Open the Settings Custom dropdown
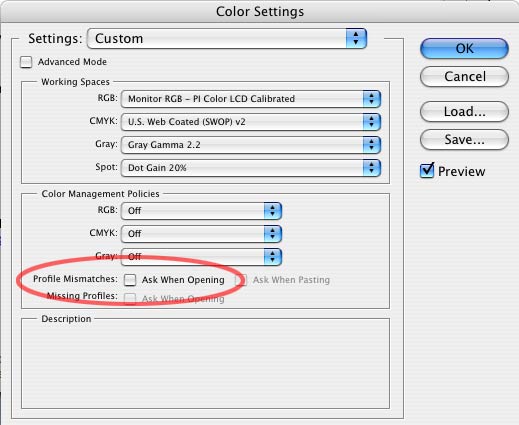Screen dimensions: 519x425 pyautogui.click(x=227, y=39)
